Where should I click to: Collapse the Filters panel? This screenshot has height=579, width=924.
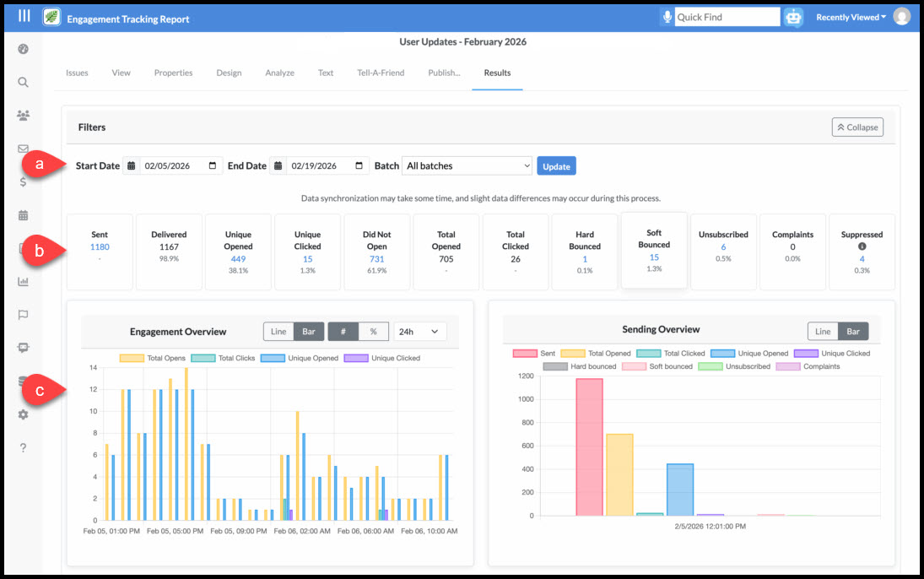coord(857,127)
